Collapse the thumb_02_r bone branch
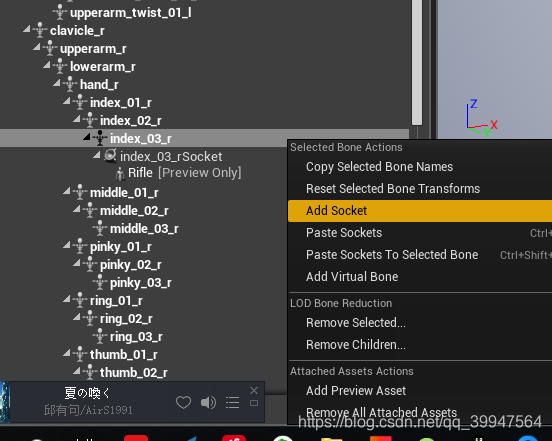The width and height of the screenshot is (552, 441). [x=77, y=371]
